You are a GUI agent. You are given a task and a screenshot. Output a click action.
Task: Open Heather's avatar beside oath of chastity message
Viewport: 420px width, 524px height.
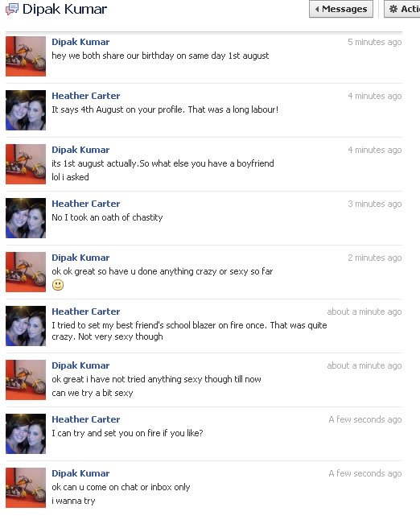tap(26, 218)
